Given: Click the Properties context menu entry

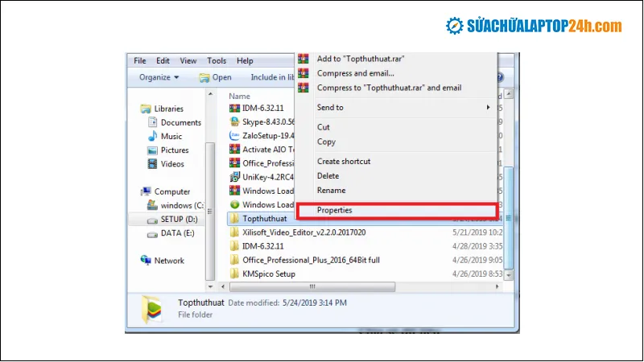Looking at the screenshot, I should click(334, 210).
